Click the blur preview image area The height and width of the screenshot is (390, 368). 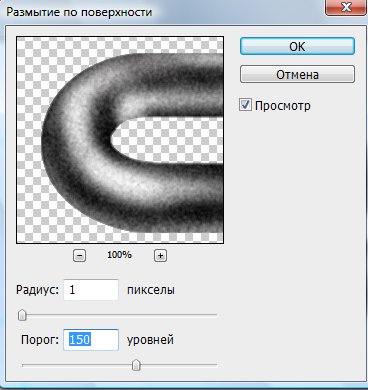(120, 140)
